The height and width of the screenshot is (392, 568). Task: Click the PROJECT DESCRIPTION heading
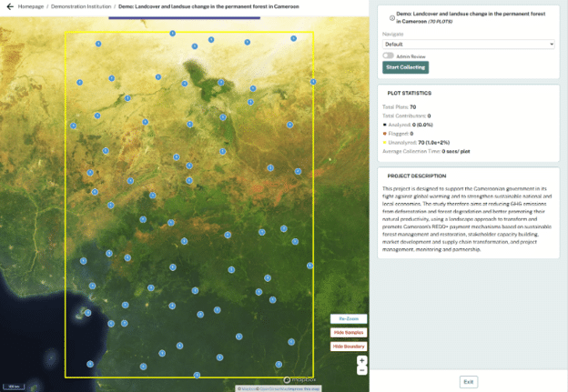click(x=417, y=176)
